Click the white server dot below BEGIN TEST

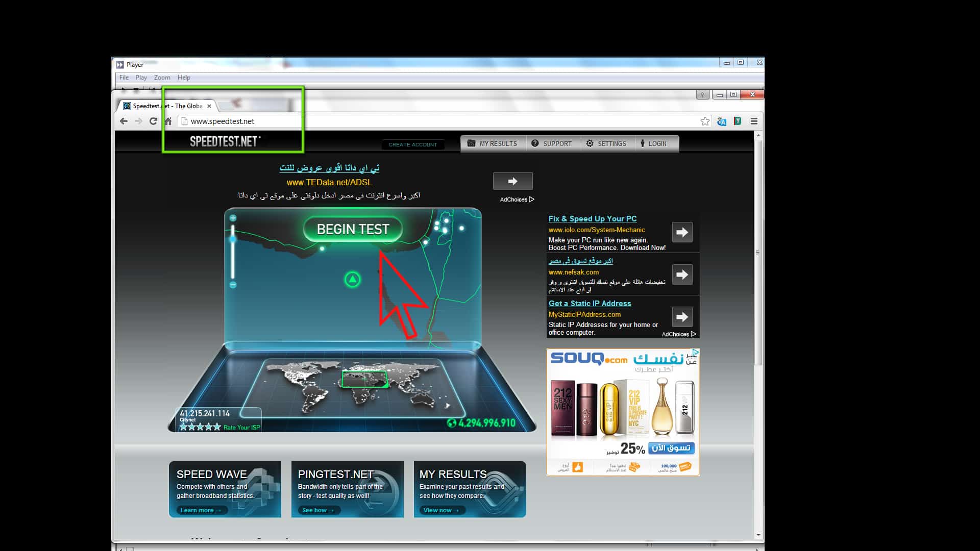[322, 248]
